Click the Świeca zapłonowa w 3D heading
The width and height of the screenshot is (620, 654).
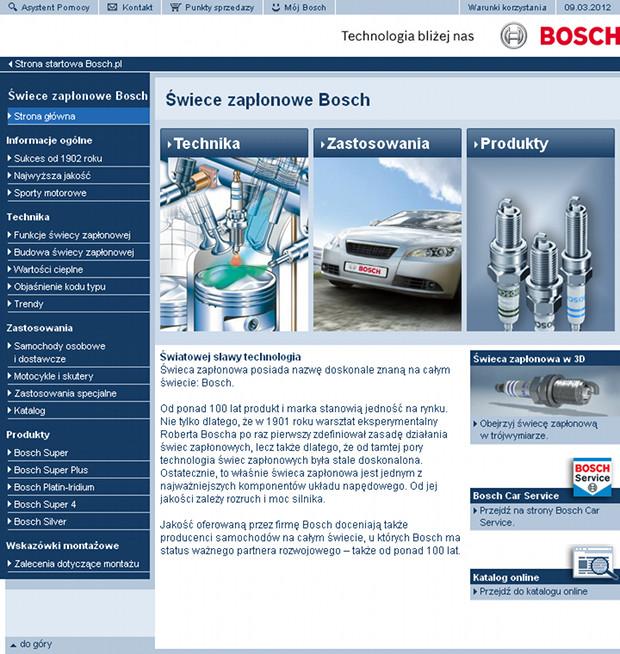point(529,359)
